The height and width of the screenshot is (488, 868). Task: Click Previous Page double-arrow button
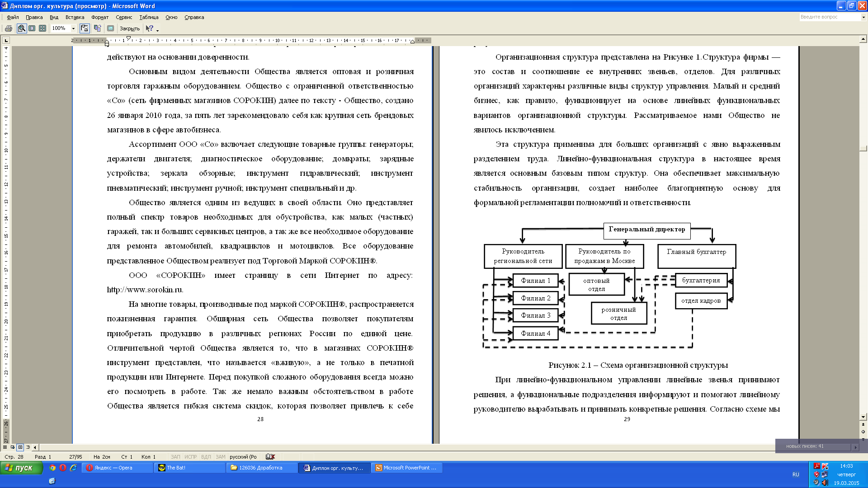coord(863,425)
